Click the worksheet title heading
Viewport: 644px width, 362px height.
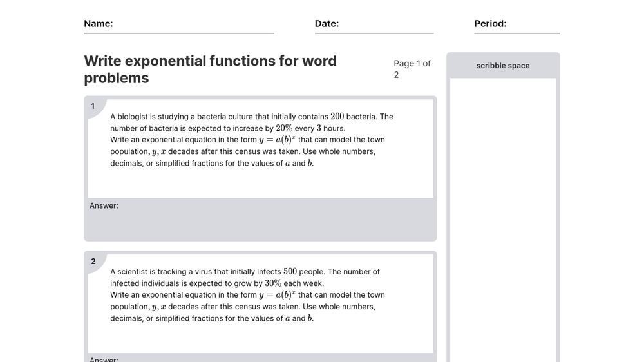pos(211,70)
